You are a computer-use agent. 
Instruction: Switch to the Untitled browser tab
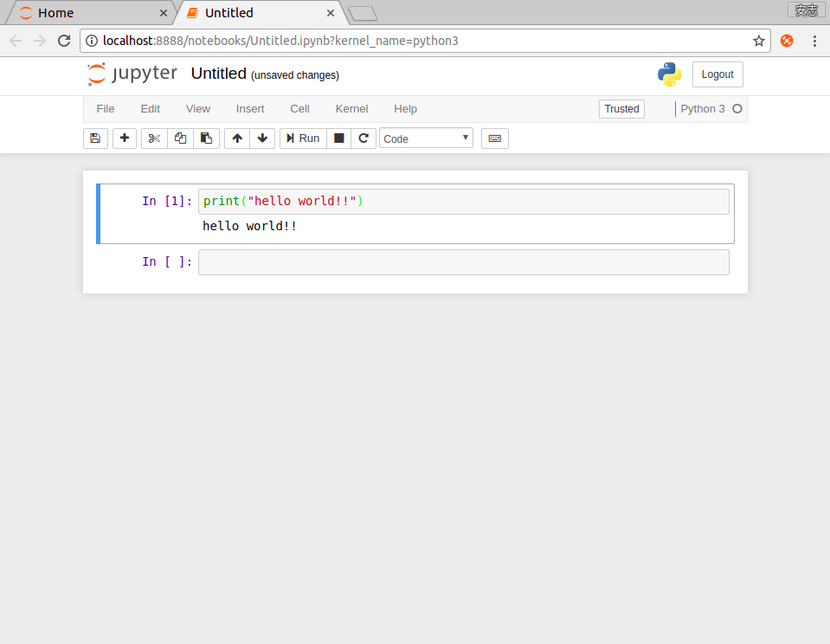260,13
